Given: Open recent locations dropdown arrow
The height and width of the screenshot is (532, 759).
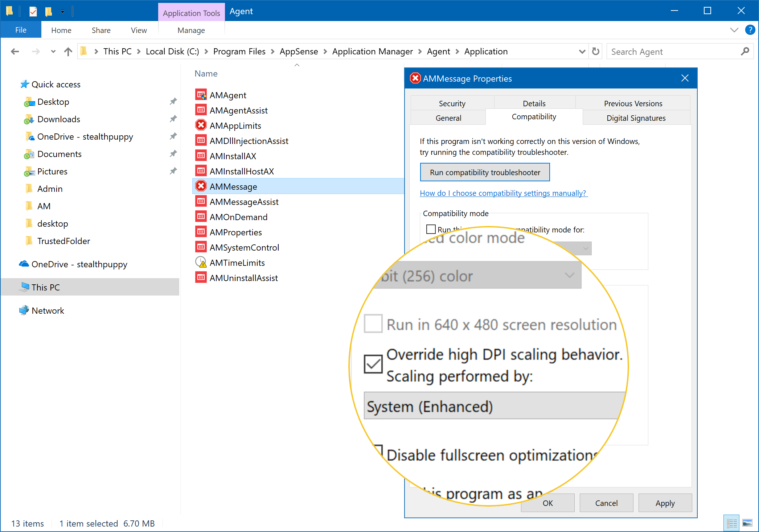Looking at the screenshot, I should point(53,51).
